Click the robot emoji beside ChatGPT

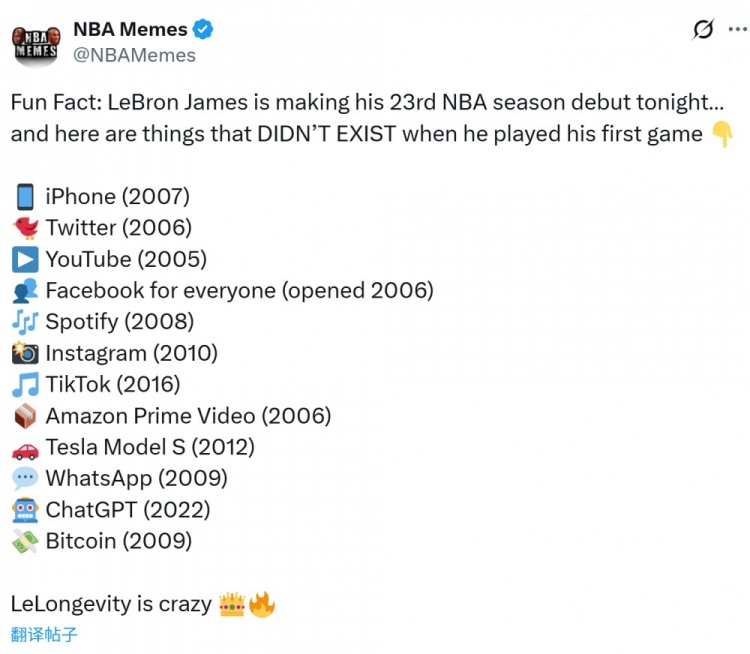[25, 510]
